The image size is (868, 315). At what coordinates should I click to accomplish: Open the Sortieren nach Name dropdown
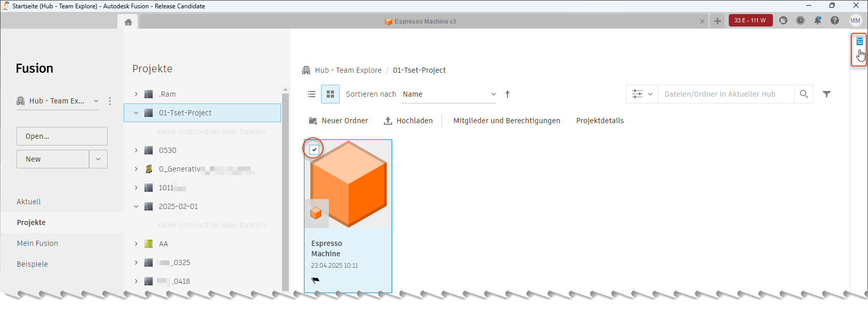tap(449, 94)
